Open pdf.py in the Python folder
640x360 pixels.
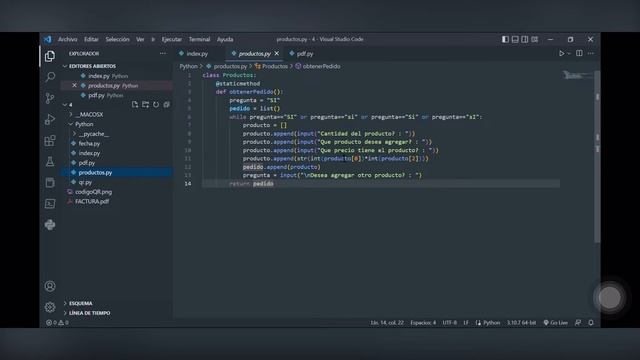[87, 163]
